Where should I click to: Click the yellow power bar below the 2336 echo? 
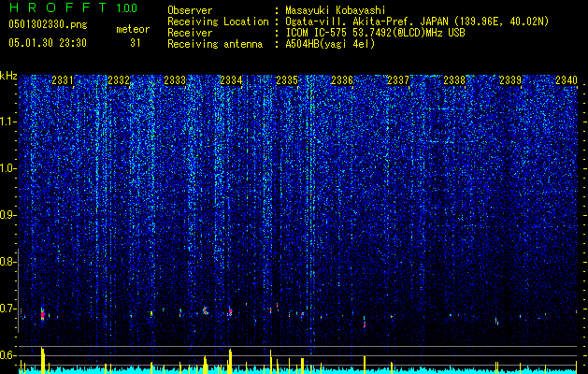pyautogui.click(x=365, y=365)
